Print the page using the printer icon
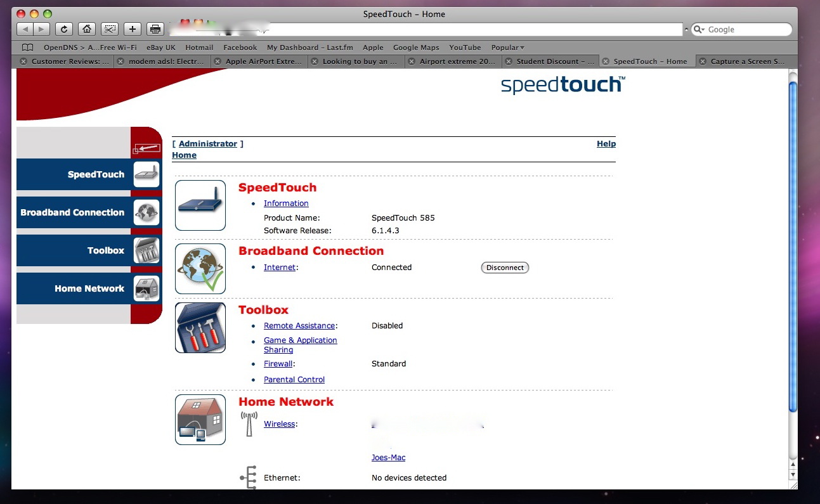 pyautogui.click(x=155, y=29)
